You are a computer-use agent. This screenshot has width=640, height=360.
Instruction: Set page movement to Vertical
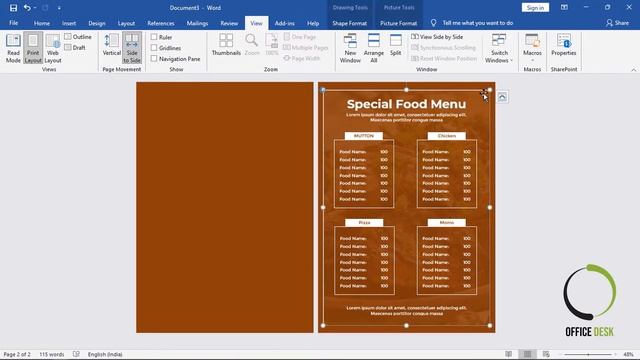click(111, 45)
